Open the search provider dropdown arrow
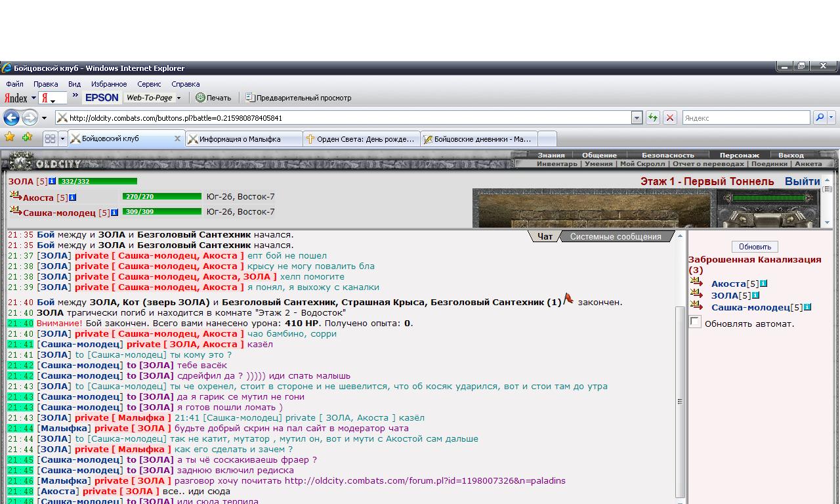 pyautogui.click(x=831, y=117)
